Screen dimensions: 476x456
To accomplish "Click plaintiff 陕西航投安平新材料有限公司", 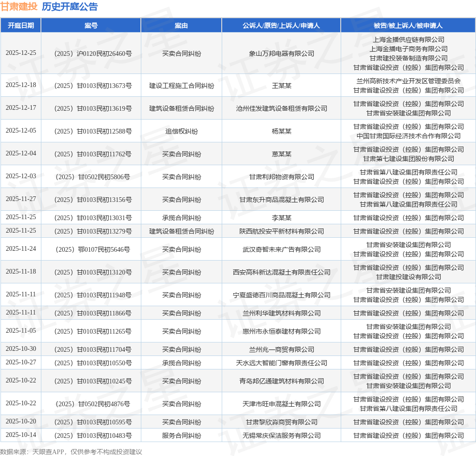I will [281, 231].
